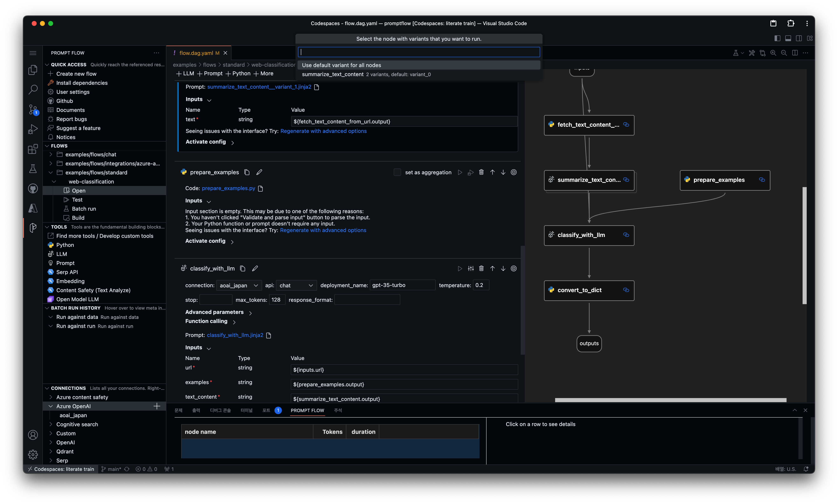
Task: Add a new LLM node
Action: click(185, 73)
